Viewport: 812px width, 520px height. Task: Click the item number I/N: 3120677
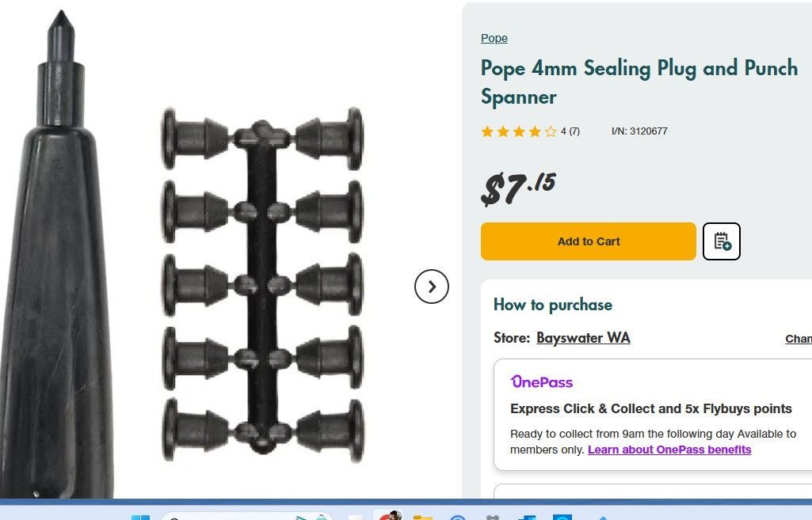pos(639,131)
